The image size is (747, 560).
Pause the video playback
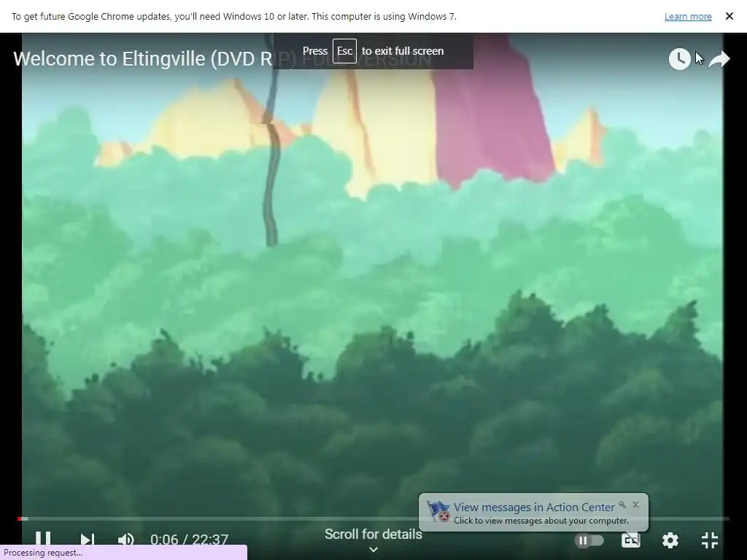pyautogui.click(x=43, y=539)
